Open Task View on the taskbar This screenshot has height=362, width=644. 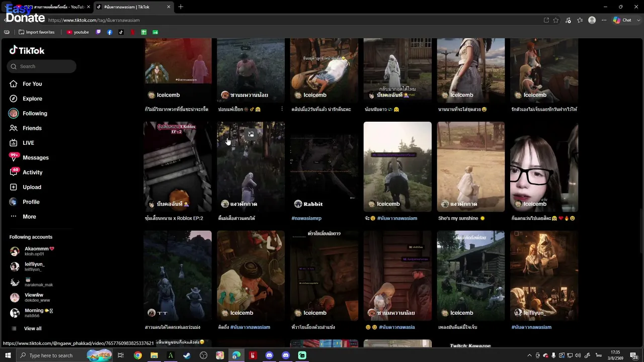click(x=121, y=355)
